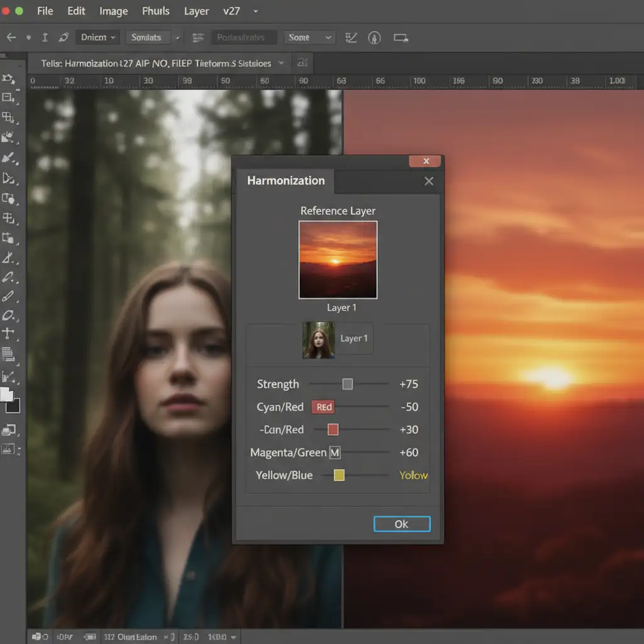Click the circled pen icon in options bar
The image size is (644, 644).
pyautogui.click(x=374, y=38)
